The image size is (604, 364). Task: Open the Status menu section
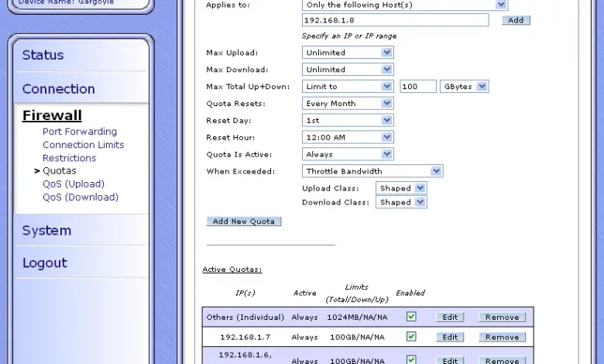click(43, 55)
